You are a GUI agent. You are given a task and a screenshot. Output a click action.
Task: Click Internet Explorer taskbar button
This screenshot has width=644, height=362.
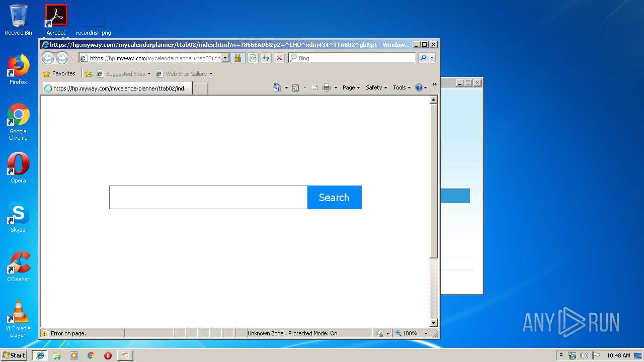pyautogui.click(x=40, y=355)
